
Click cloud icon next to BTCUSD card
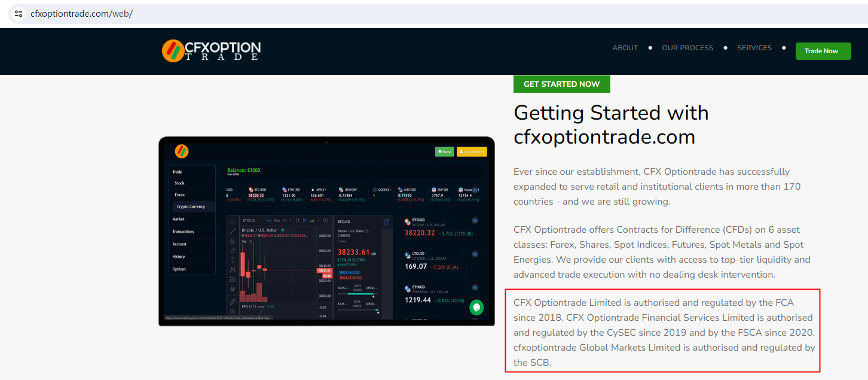tap(475, 221)
